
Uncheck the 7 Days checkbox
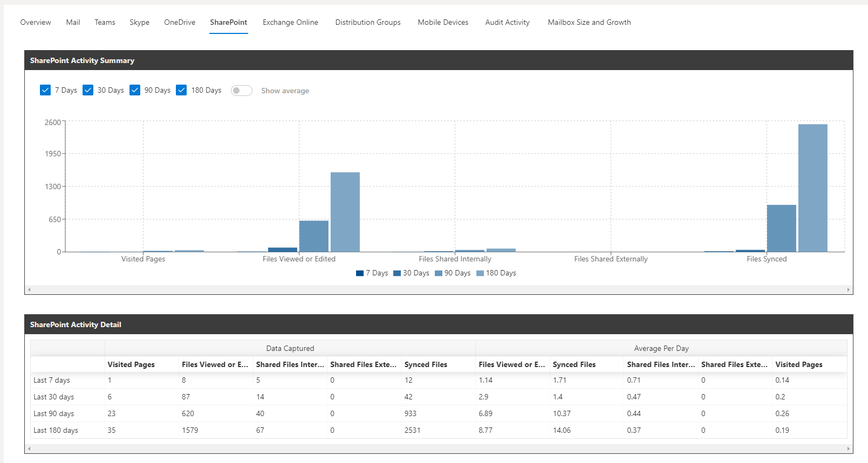coord(45,90)
